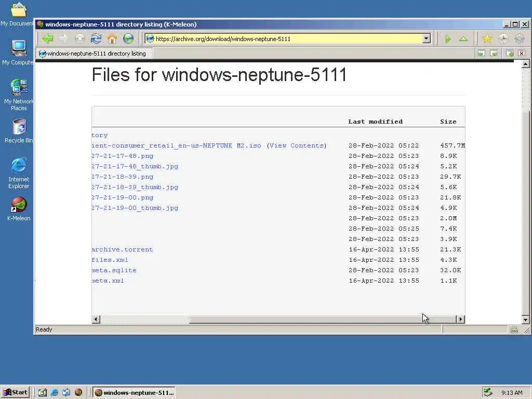532x399 pixels.
Task: Switch to next tab with tab-bar icon
Action: [x=494, y=53]
